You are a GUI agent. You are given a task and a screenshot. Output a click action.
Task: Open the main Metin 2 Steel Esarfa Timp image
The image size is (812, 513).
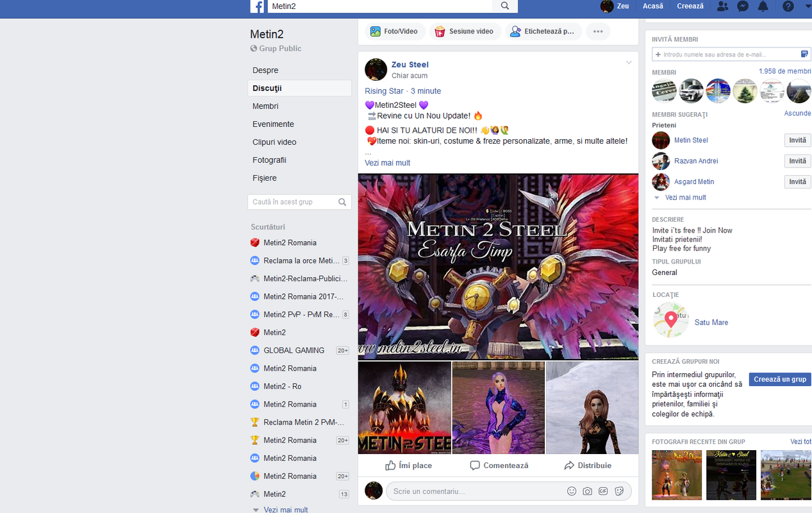point(498,266)
